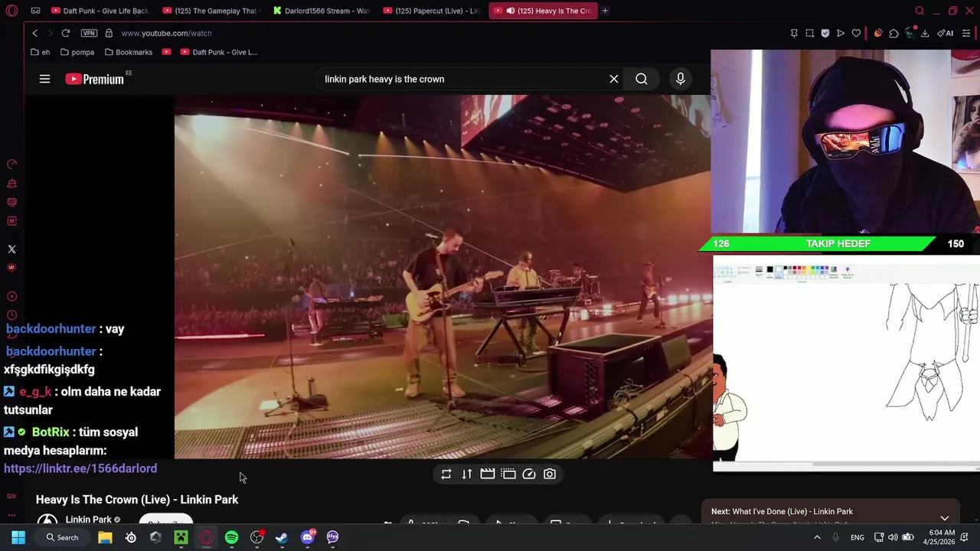Toggle the VPN badge
This screenshot has width=980, height=551.
(x=89, y=33)
